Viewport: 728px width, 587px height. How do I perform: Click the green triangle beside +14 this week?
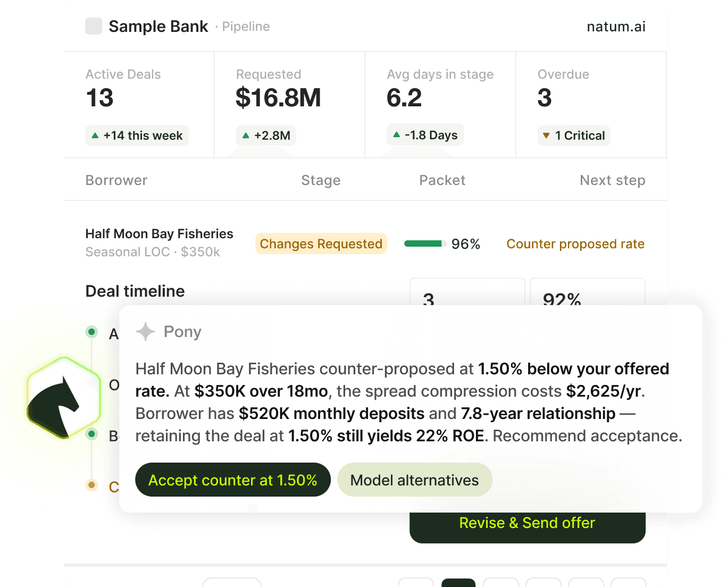point(95,136)
